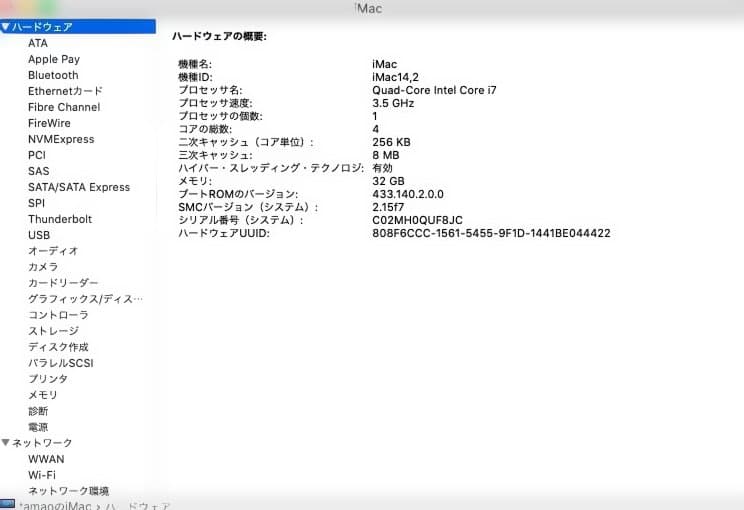Click the iMac name in the path bar
Viewport: 744px width, 510px height.
click(55, 506)
